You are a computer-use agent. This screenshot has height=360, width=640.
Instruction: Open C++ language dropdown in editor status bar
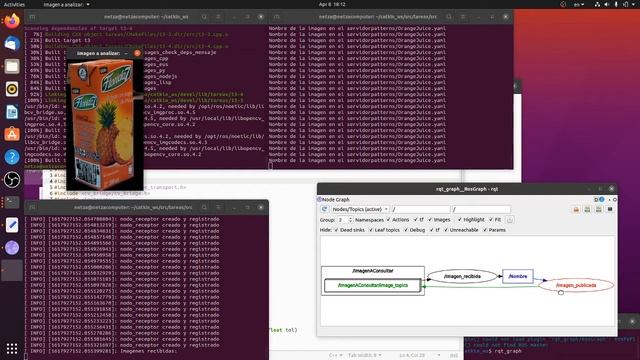coord(336,356)
